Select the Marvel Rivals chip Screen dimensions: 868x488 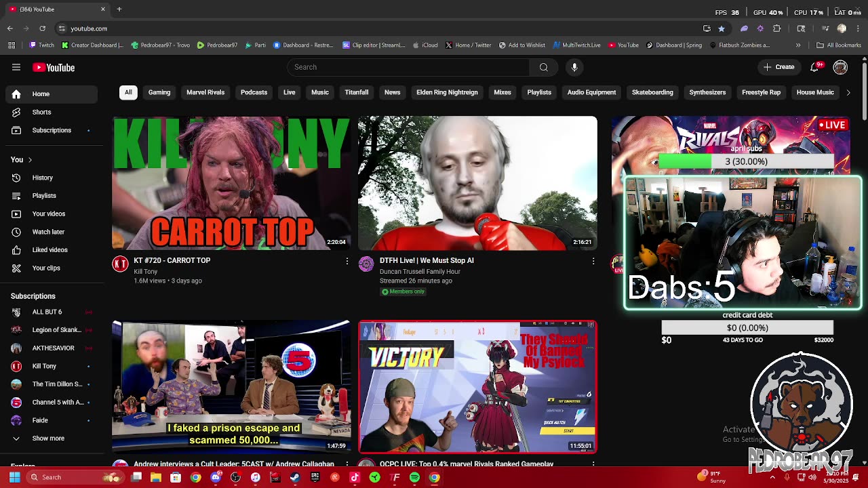[x=205, y=92]
